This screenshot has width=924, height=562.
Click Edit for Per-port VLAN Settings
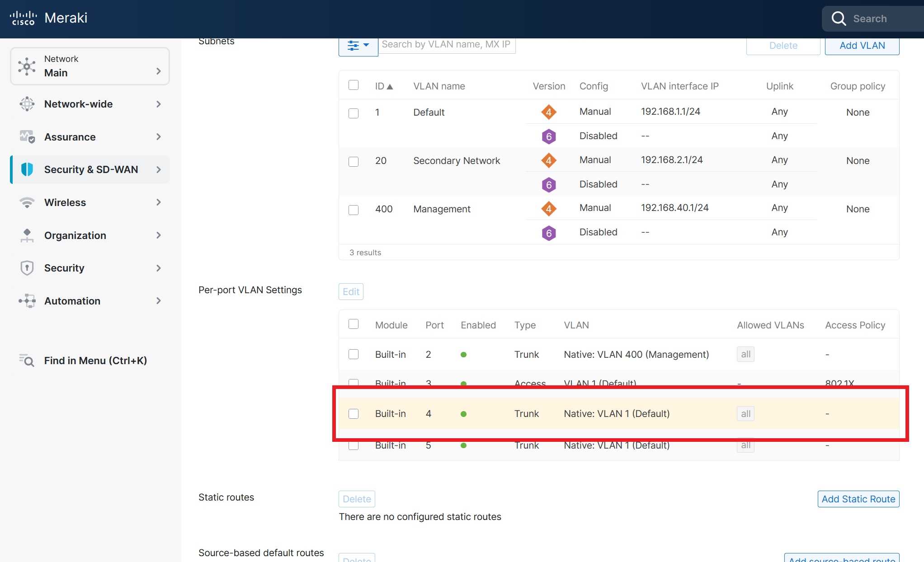351,291
